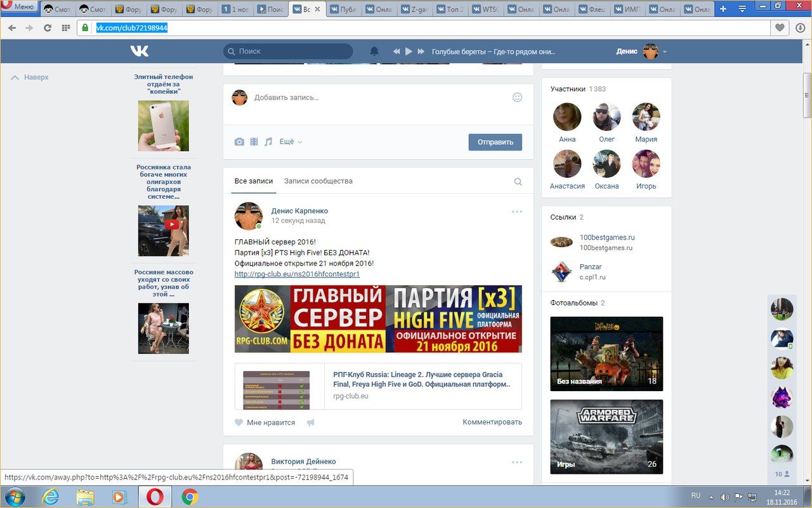Click the browser address bar

(x=423, y=28)
